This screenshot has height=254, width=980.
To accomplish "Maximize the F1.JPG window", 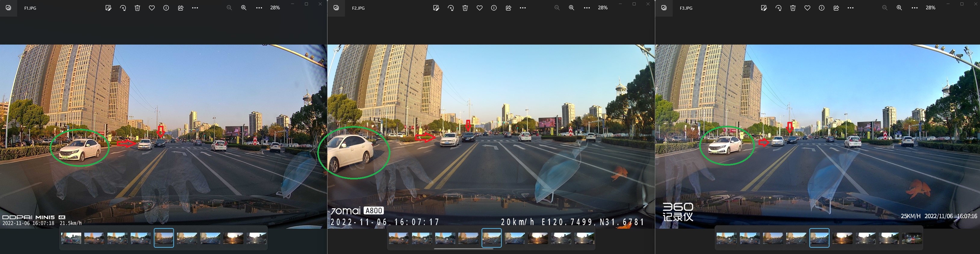I will [306, 4].
